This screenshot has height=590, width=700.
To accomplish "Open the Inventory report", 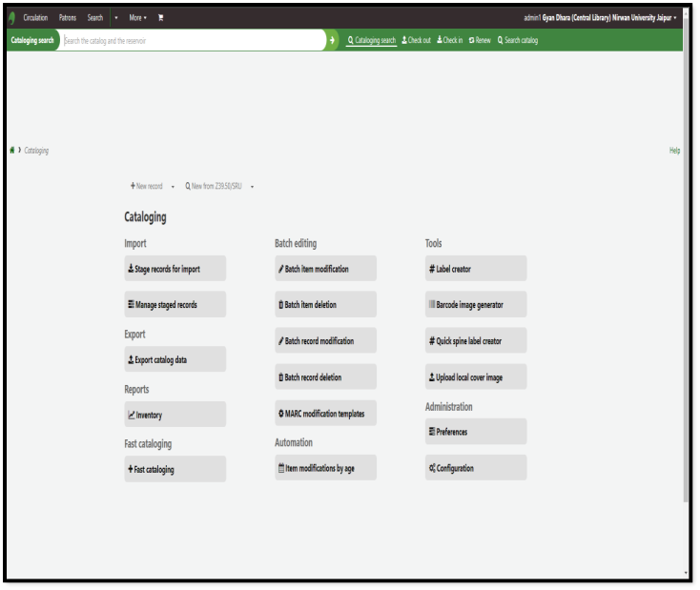I will point(175,415).
